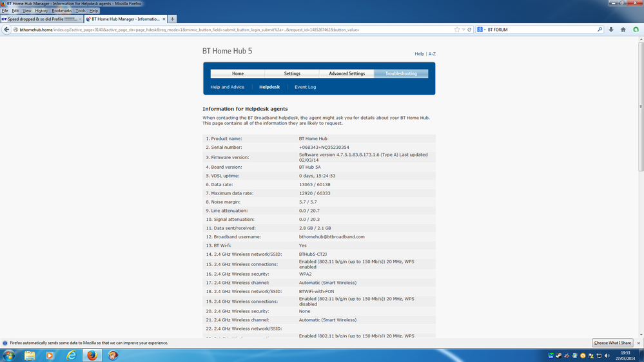Image resolution: width=644 pixels, height=362 pixels.
Task: Open the Windows Start button
Action: click(9, 355)
